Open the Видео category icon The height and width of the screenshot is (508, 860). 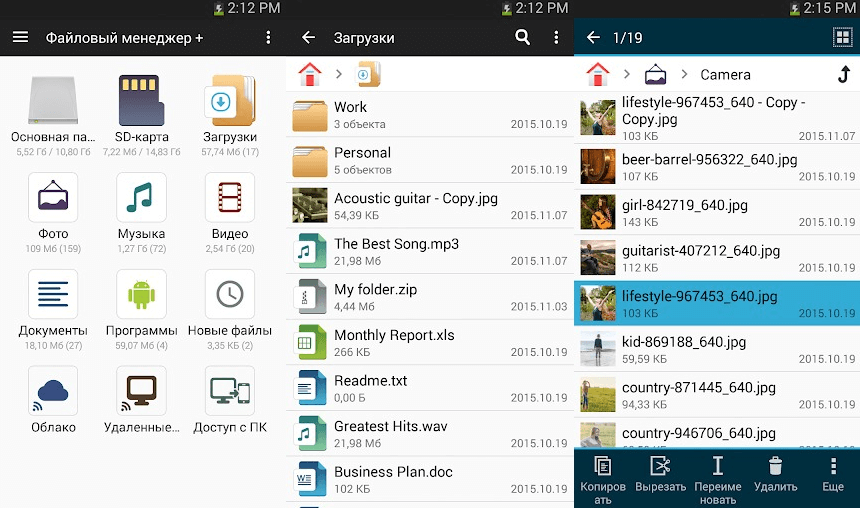pos(230,197)
